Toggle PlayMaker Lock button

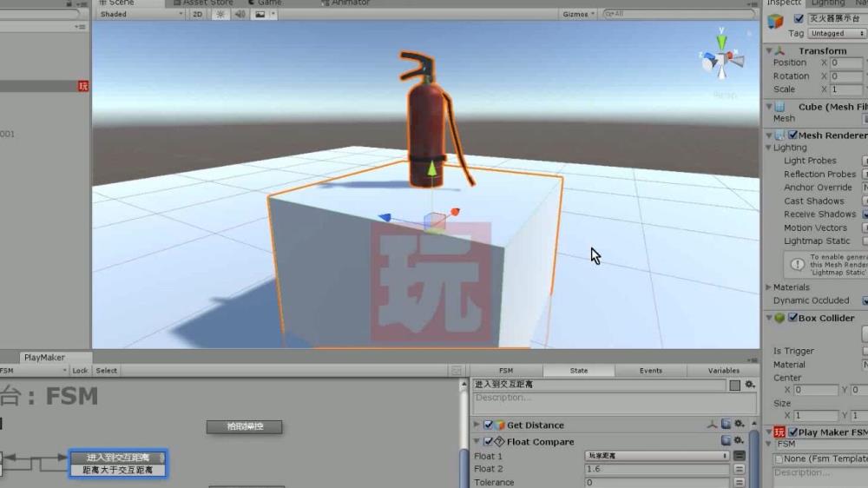click(80, 371)
